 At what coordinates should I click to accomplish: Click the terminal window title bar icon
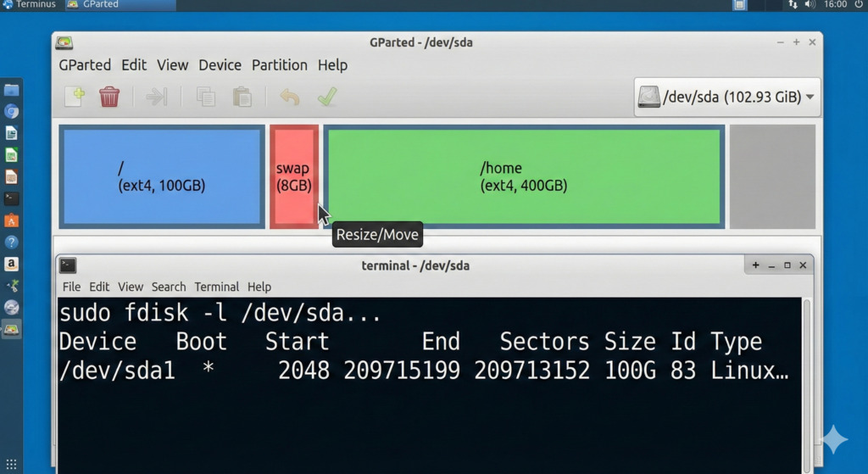click(x=68, y=265)
